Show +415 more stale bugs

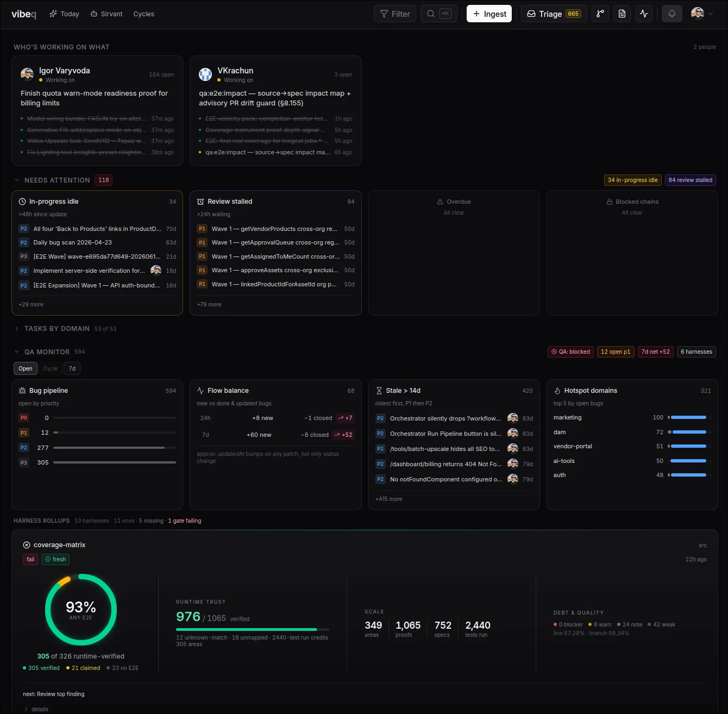click(x=389, y=499)
